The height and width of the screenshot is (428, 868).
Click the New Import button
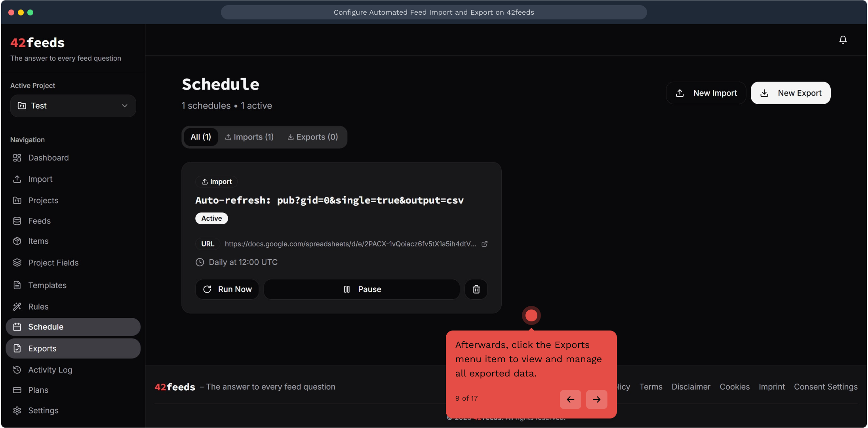[706, 93]
